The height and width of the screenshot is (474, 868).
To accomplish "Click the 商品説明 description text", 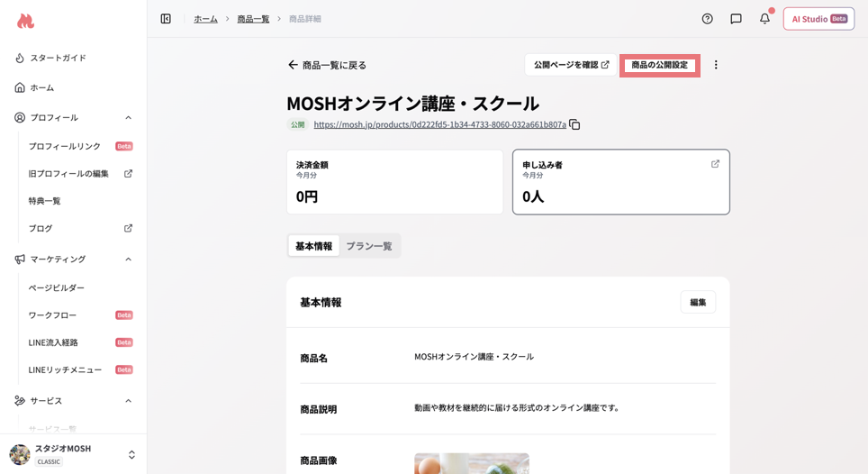I will pyautogui.click(x=517, y=407).
